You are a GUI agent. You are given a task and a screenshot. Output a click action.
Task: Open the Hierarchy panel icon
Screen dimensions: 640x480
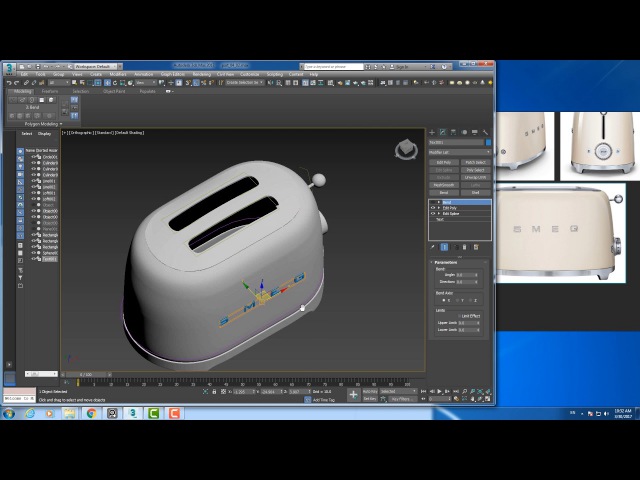[453, 132]
